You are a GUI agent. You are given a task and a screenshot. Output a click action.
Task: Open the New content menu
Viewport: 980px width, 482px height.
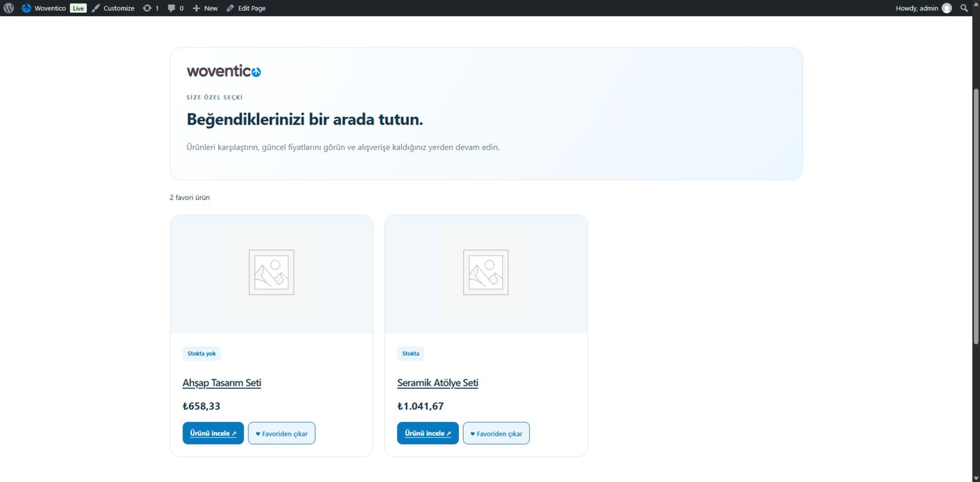click(205, 8)
